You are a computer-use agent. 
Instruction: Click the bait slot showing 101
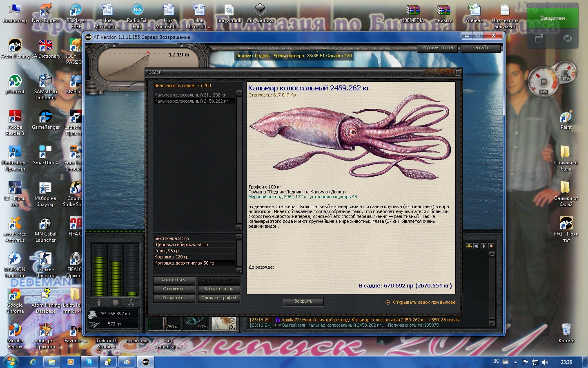[224, 323]
